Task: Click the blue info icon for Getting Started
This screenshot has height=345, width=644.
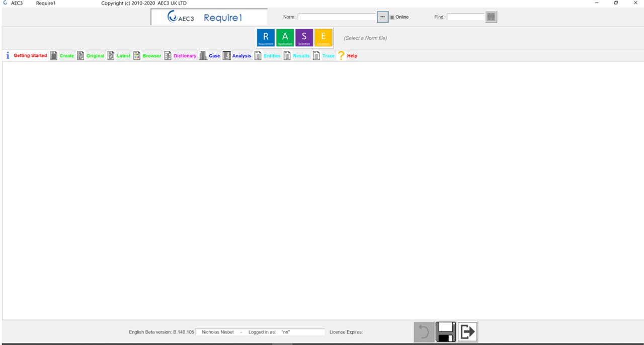Action: (8, 55)
